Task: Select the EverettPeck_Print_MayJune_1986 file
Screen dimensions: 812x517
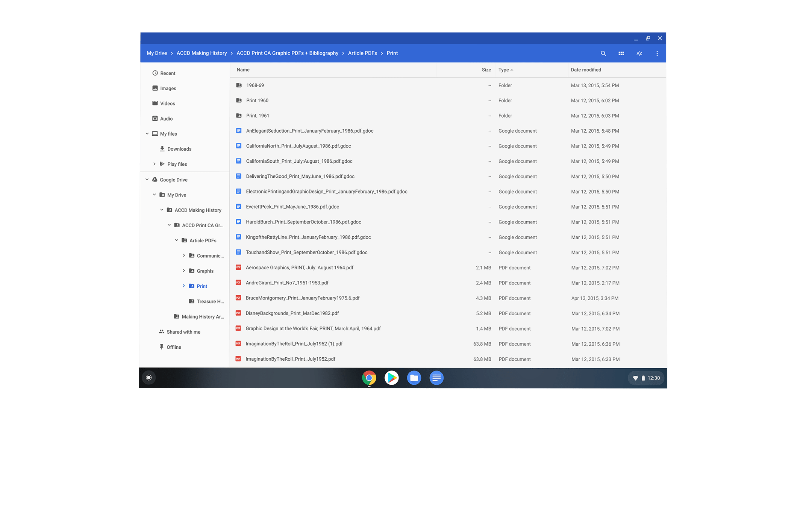Action: coord(292,207)
